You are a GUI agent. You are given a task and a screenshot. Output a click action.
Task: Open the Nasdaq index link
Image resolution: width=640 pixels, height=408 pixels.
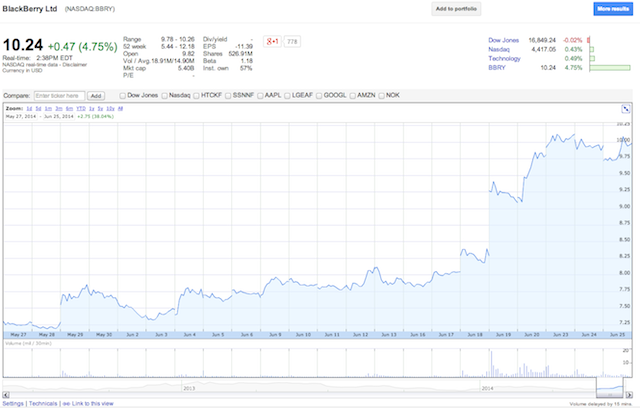[x=499, y=49]
